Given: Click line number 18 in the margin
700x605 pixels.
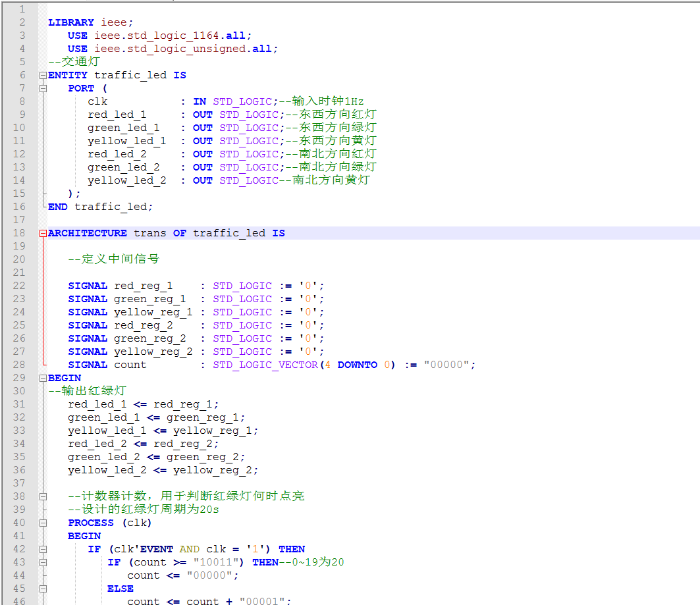Looking at the screenshot, I should pyautogui.click(x=19, y=233).
